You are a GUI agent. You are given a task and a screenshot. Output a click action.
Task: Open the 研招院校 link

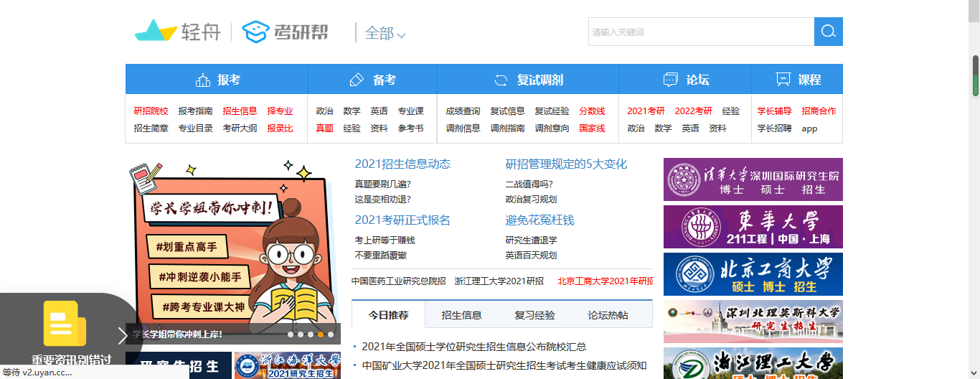151,111
